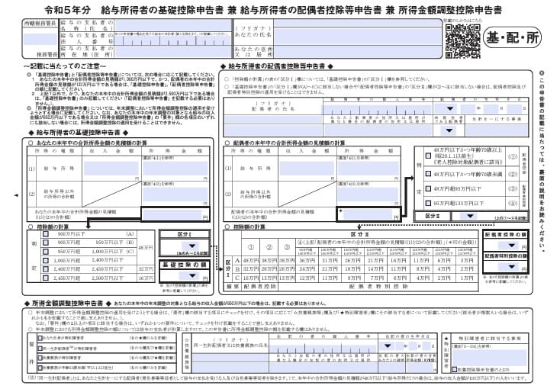Check the 扶養親族が年齢23歳未満 box

40,368
